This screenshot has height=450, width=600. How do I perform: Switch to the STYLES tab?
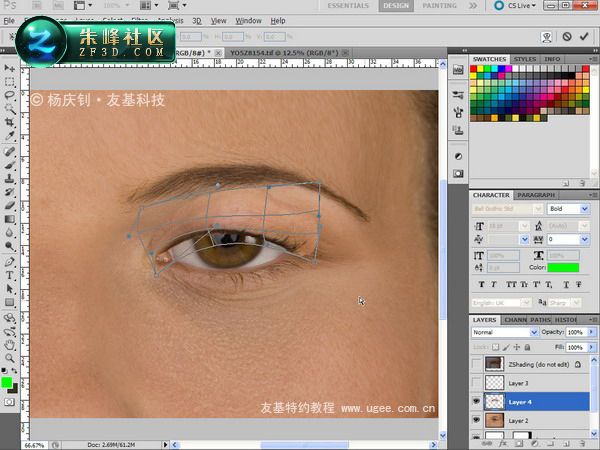coord(525,59)
